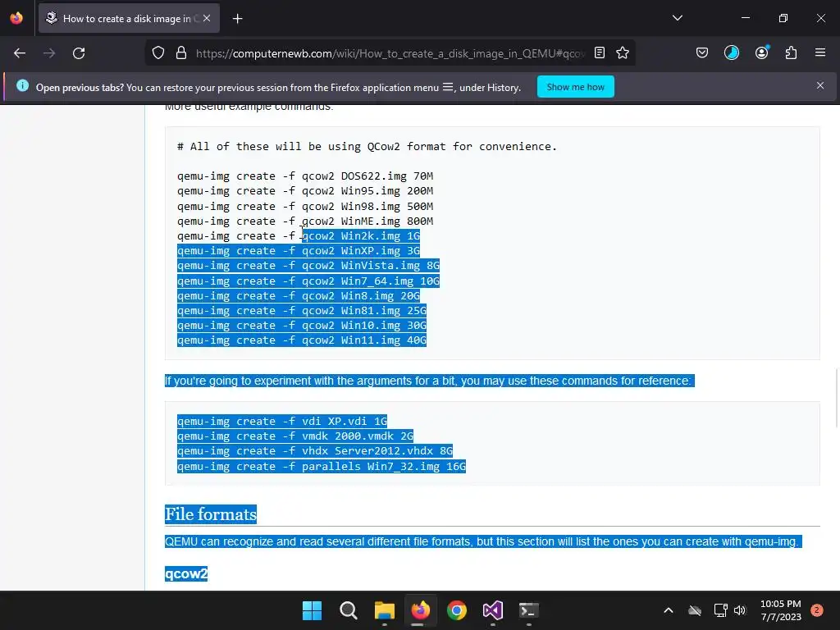Open the Firefox application hamburger menu

click(x=820, y=53)
